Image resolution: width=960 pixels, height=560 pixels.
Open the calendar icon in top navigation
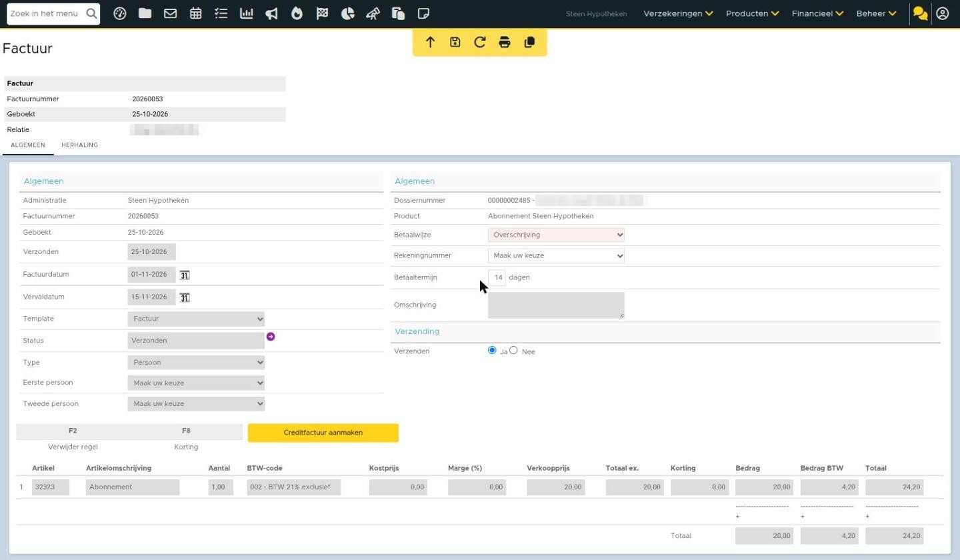click(x=196, y=13)
